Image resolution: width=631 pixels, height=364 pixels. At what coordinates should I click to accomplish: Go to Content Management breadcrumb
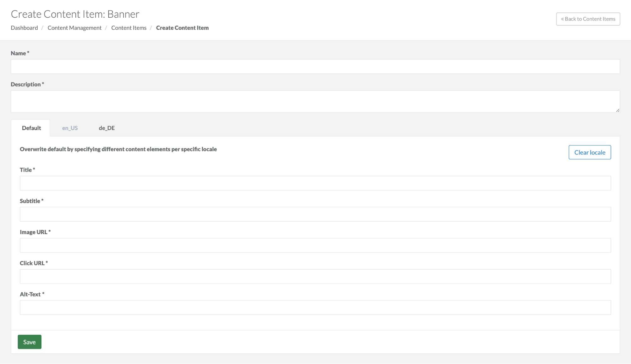[74, 28]
